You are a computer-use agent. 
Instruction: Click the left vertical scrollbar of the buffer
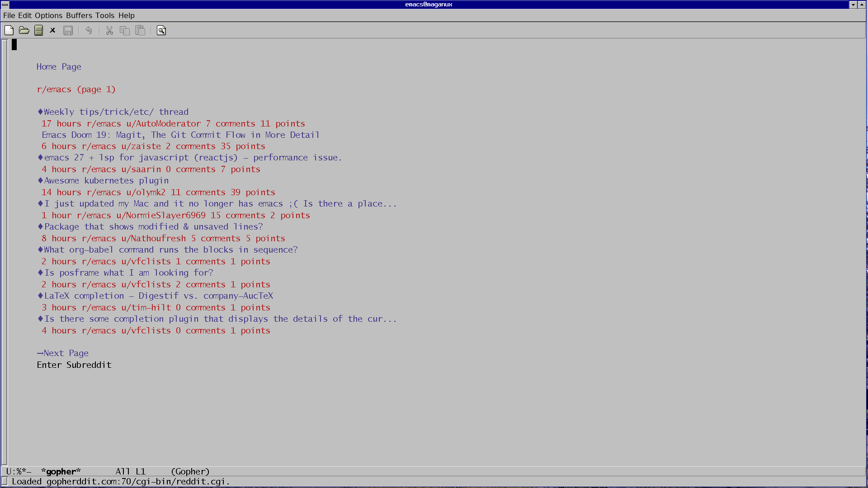[5, 252]
